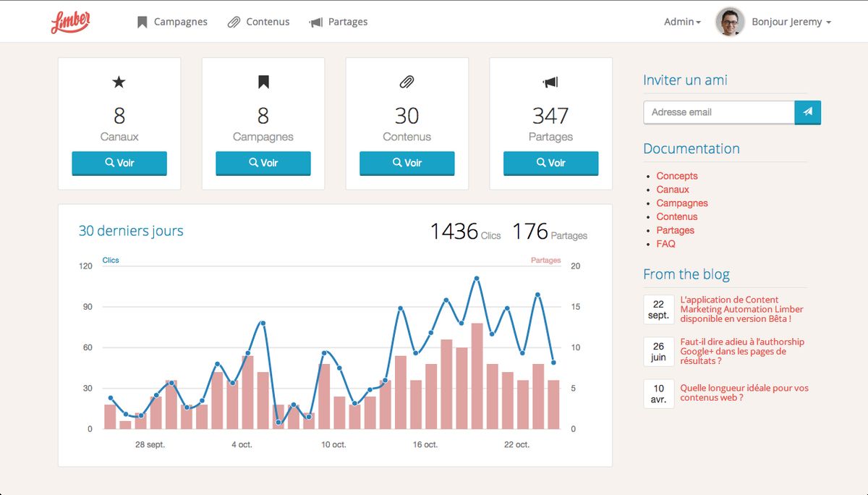This screenshot has height=495, width=868.
Task: Click the paperclip icon on the Contenus card
Action: click(406, 82)
